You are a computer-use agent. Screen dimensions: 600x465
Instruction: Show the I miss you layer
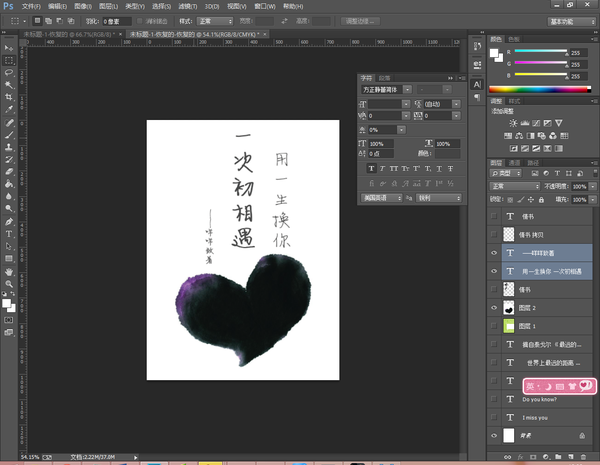(x=494, y=417)
